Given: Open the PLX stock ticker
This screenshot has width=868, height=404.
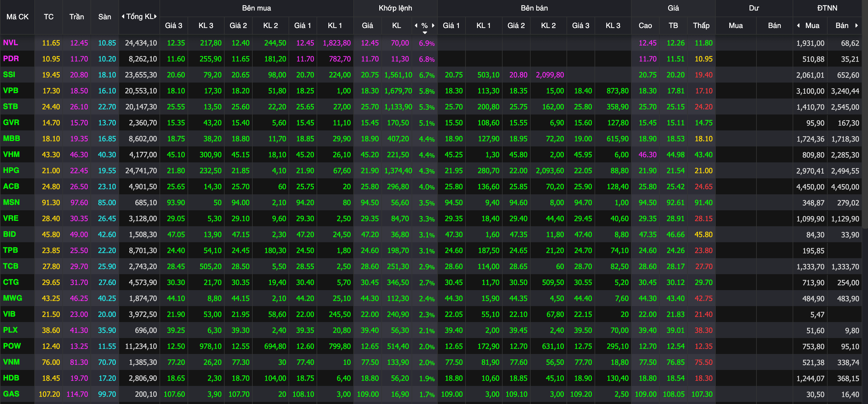Looking at the screenshot, I should 11,330.
